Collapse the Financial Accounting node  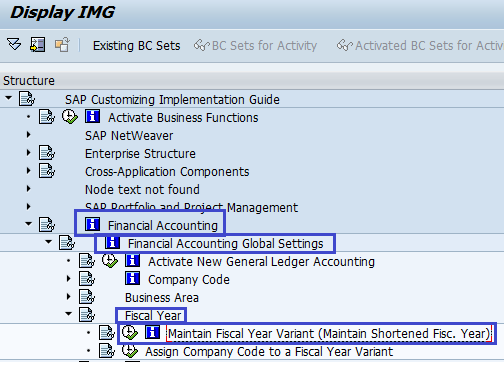[29, 224]
